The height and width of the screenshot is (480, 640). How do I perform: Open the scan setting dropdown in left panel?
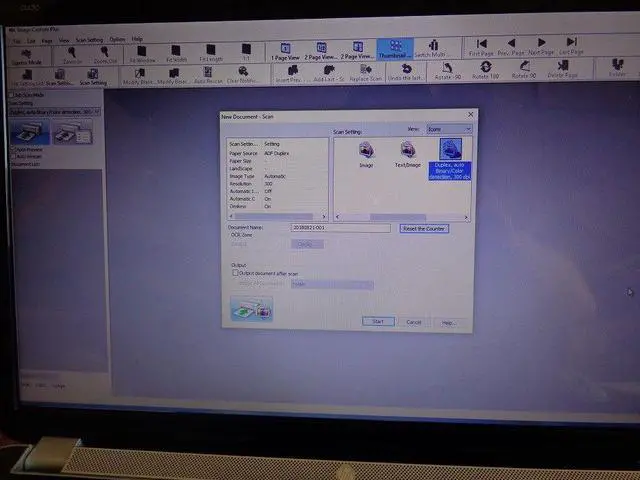coord(54,111)
